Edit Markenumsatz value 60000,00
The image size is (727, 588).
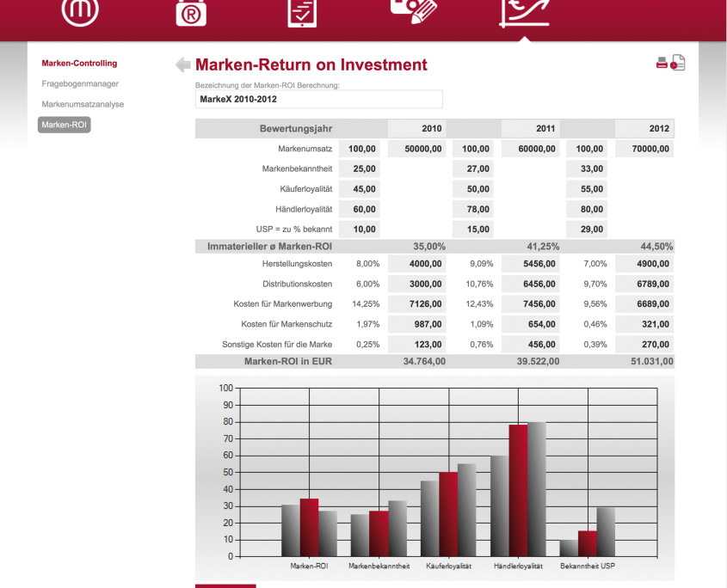(531, 149)
